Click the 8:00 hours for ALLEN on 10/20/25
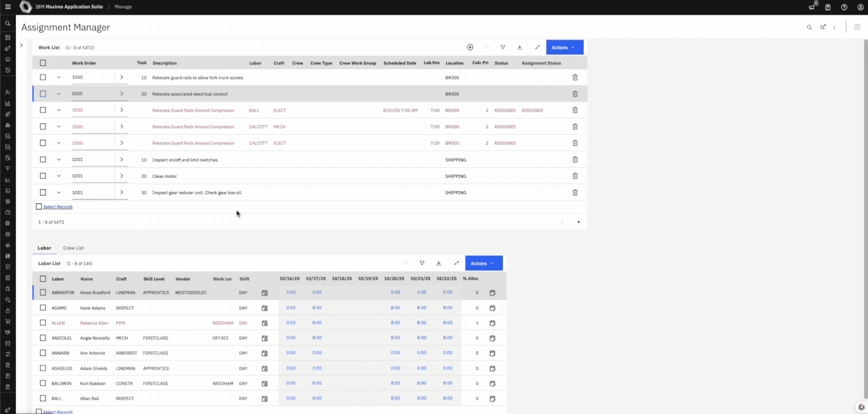The height and width of the screenshot is (414, 868). click(x=395, y=323)
